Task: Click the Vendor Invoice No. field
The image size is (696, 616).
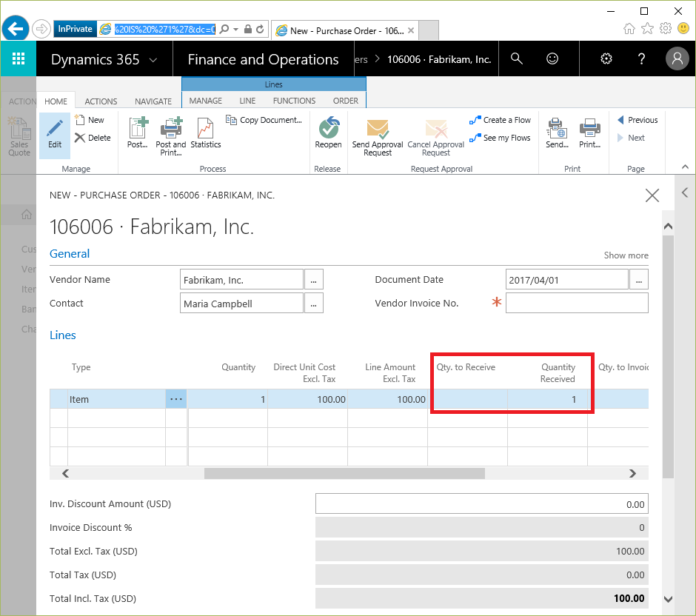Action: pos(577,303)
